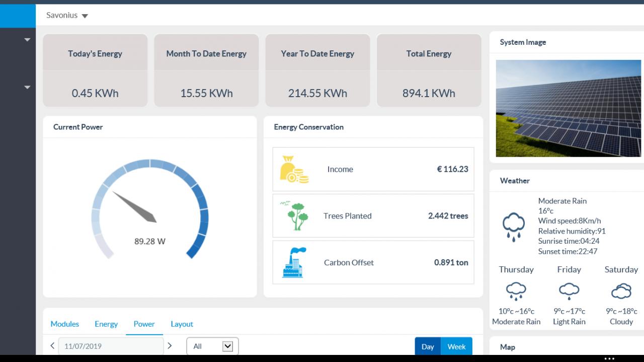The image size is (644, 362).
Task: Click the € 116.23 income value
Action: 452,169
